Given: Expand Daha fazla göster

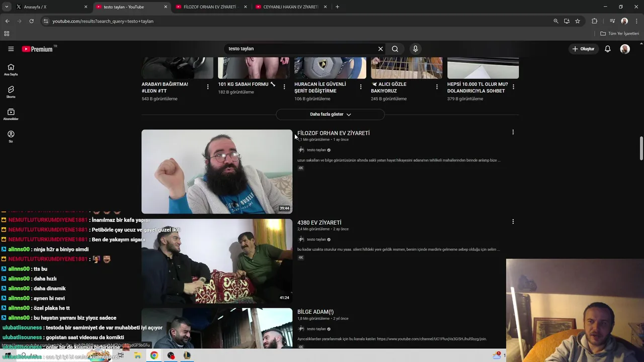Looking at the screenshot, I should 330,114.
